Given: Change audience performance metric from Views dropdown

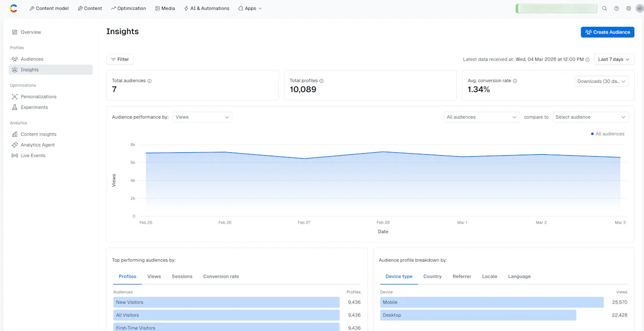Looking at the screenshot, I should tap(202, 117).
